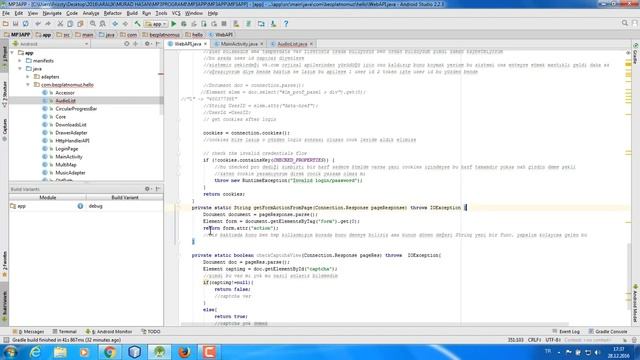Click the Project Structure toolbar icon
Viewport: 640px width, 360px height.
[261, 24]
